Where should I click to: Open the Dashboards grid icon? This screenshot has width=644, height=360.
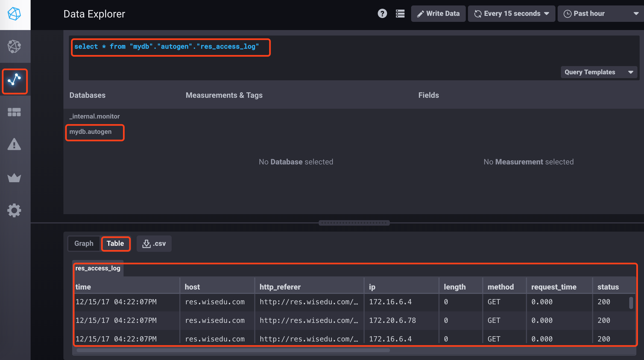click(x=14, y=112)
